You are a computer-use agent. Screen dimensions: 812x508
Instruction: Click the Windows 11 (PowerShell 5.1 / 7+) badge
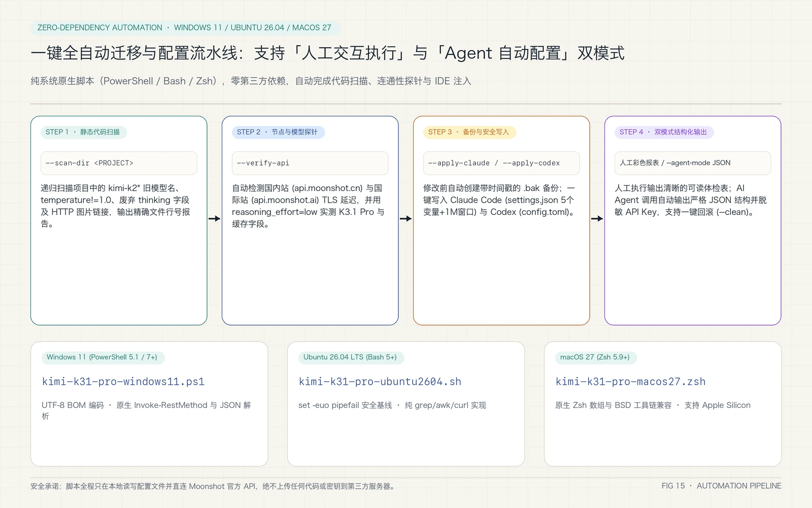[103, 357]
